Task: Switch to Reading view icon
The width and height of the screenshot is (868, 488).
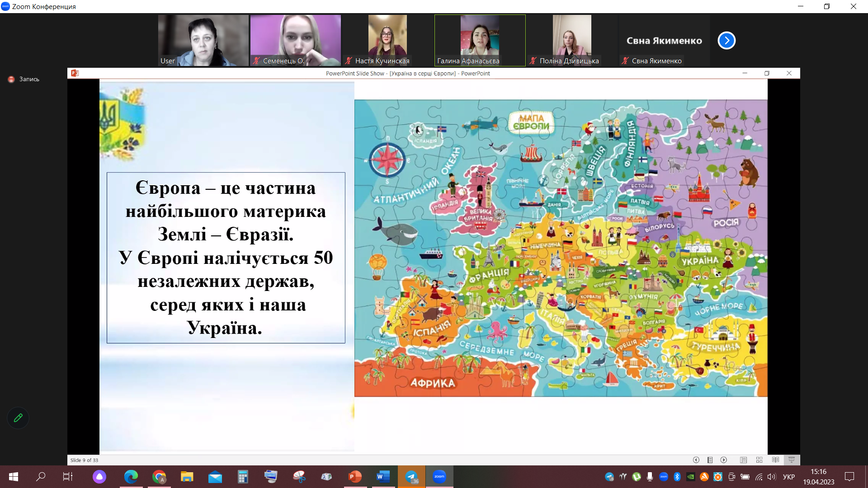Action: click(x=776, y=460)
